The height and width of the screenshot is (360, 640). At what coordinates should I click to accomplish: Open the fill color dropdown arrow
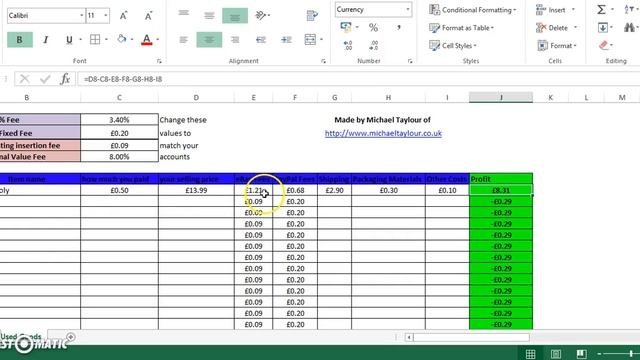pyautogui.click(x=132, y=40)
